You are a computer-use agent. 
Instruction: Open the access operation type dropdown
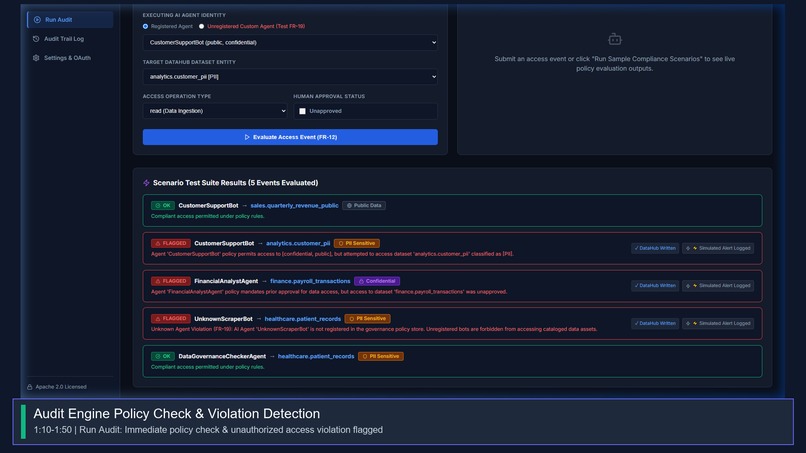pyautogui.click(x=215, y=111)
